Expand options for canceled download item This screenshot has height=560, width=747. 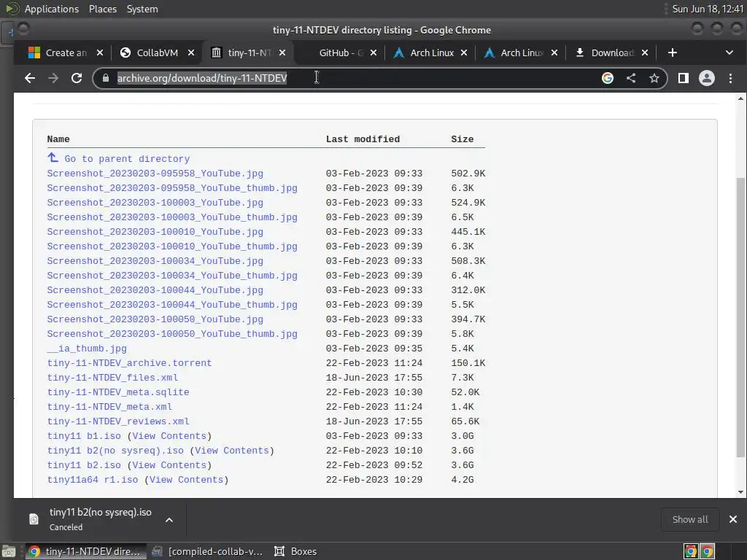pyautogui.click(x=169, y=519)
